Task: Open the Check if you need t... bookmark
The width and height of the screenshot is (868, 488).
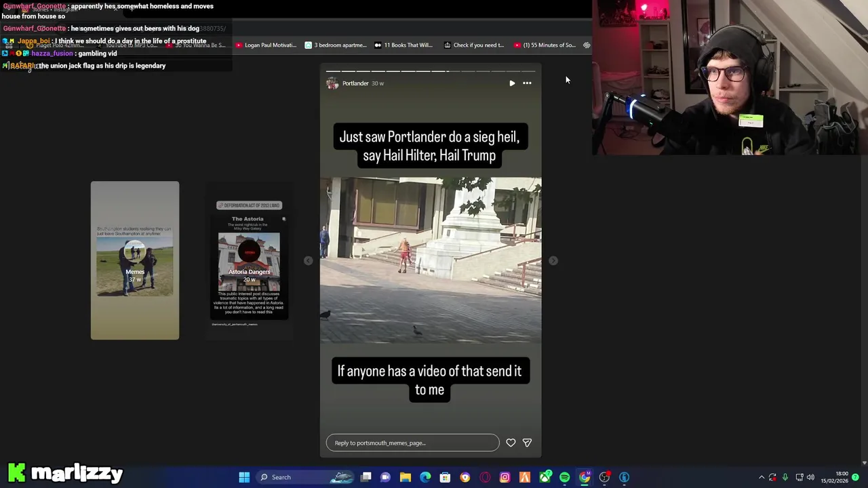Action: coord(474,45)
